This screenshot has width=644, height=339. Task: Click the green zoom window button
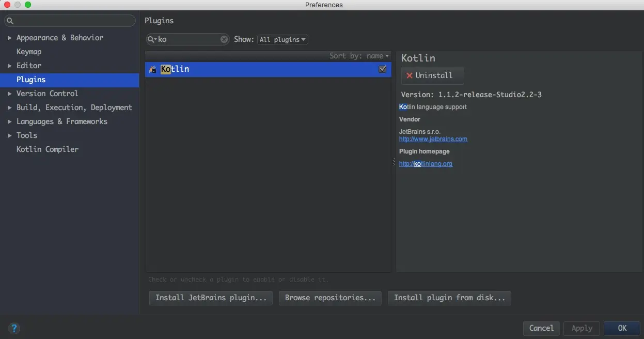(28, 5)
